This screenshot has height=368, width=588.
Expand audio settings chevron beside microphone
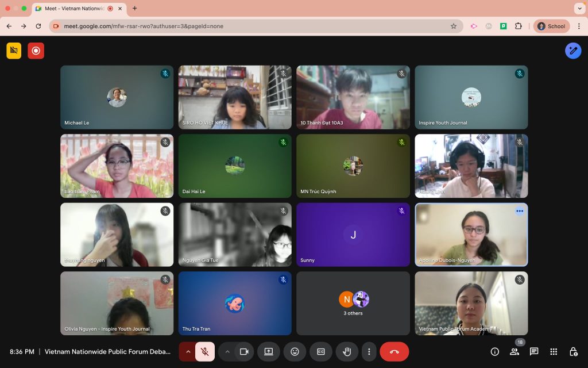tap(188, 351)
